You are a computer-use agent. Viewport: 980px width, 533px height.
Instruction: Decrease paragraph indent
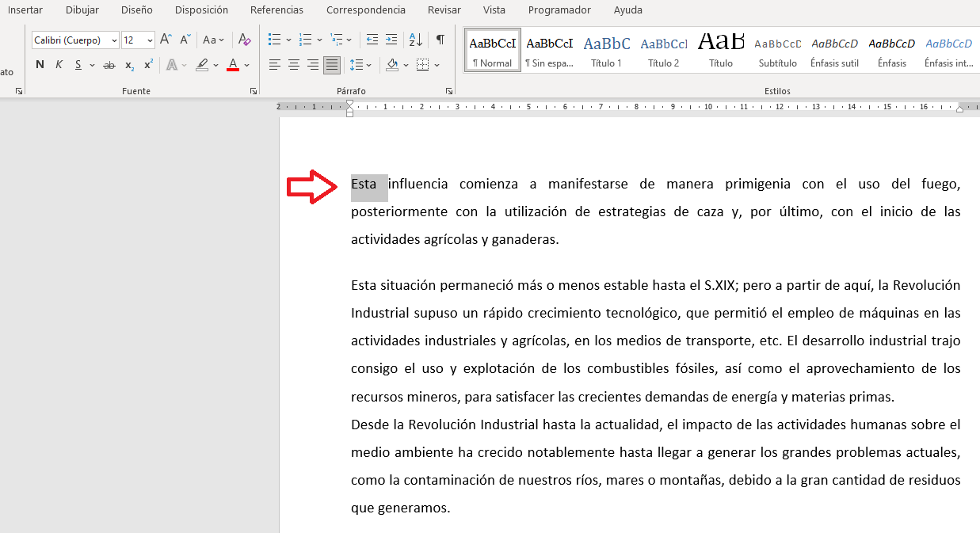point(372,40)
